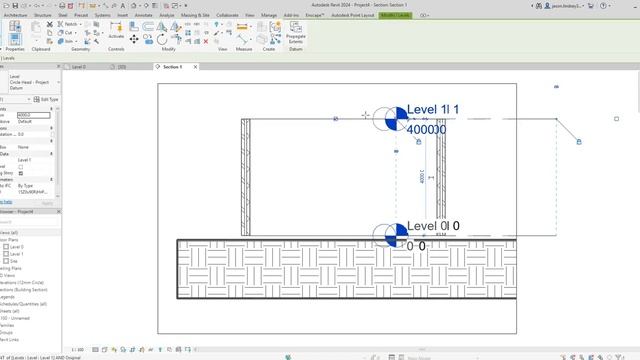This screenshot has height=360, width=640.
Task: Open the Cut geometry dropdown arrow
Action: tap(76, 33)
